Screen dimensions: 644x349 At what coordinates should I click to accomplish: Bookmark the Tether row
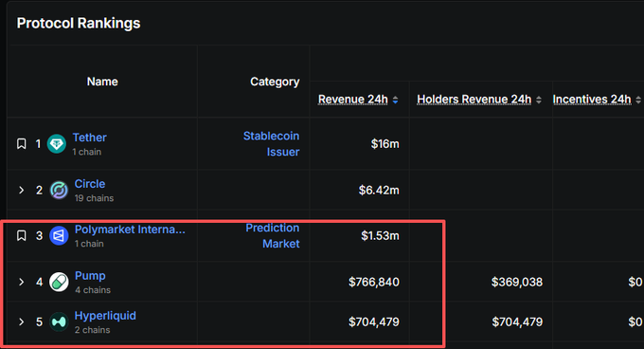pyautogui.click(x=22, y=144)
